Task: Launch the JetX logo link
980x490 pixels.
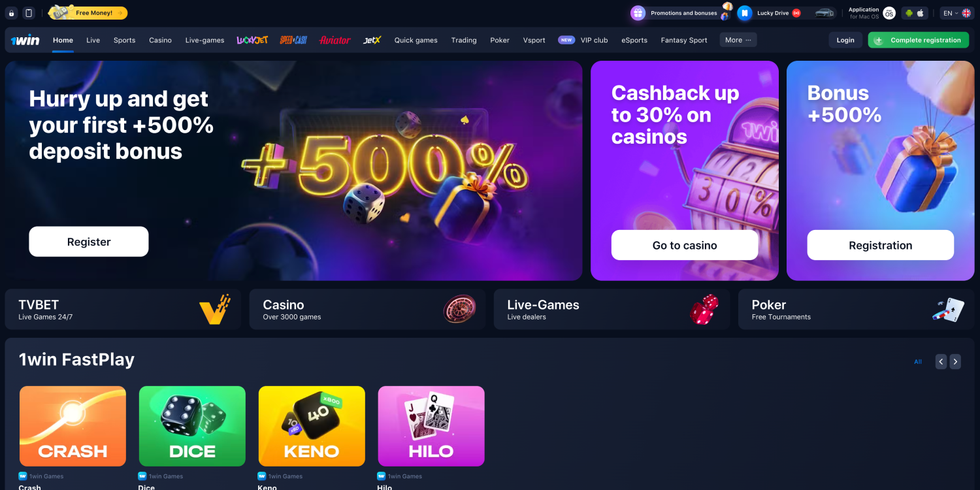Action: [x=372, y=40]
